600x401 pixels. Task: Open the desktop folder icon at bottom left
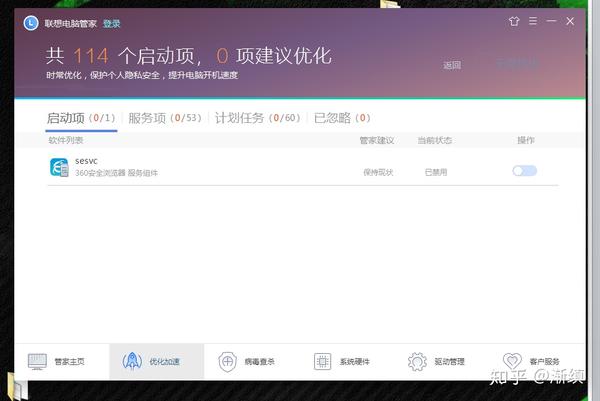click(x=17, y=386)
